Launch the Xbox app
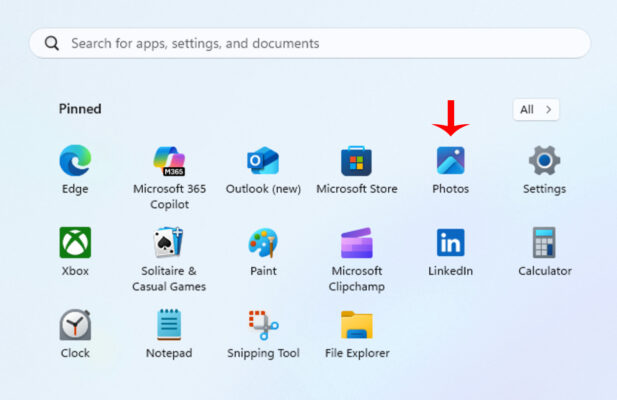Screen dimensions: 617x400 coord(75,243)
